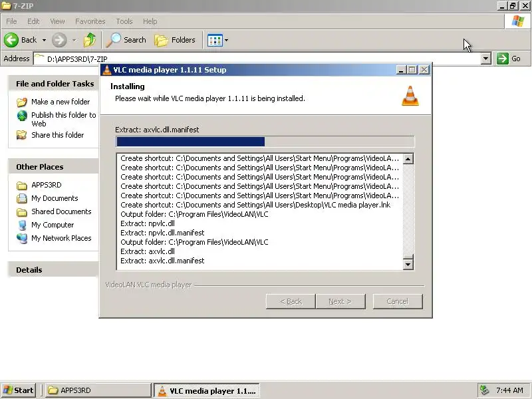Click the Next > button in VLC setup

click(x=340, y=301)
